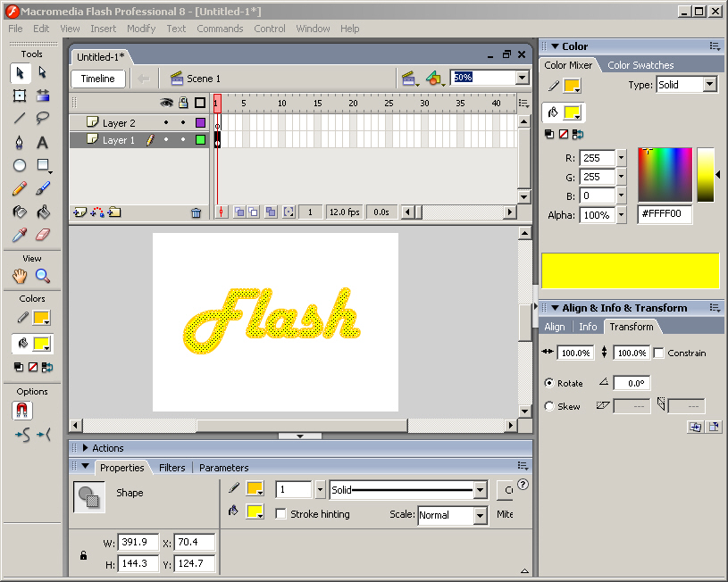The width and height of the screenshot is (728, 582).
Task: Activate the Zoom tool
Action: click(40, 275)
